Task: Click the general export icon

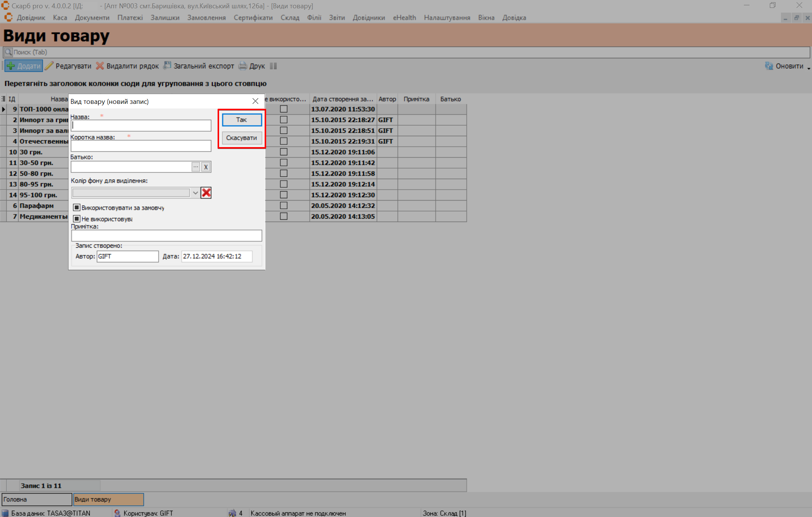Action: (x=167, y=66)
